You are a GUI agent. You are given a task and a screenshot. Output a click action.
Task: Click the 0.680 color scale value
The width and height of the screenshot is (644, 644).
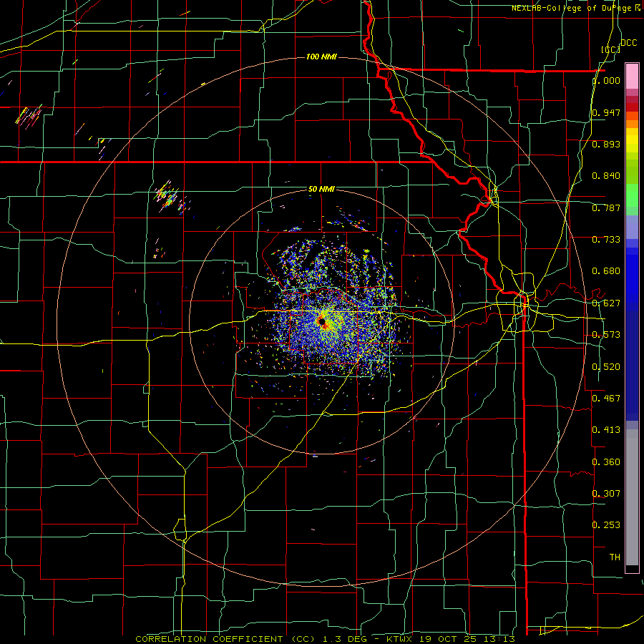coord(606,271)
